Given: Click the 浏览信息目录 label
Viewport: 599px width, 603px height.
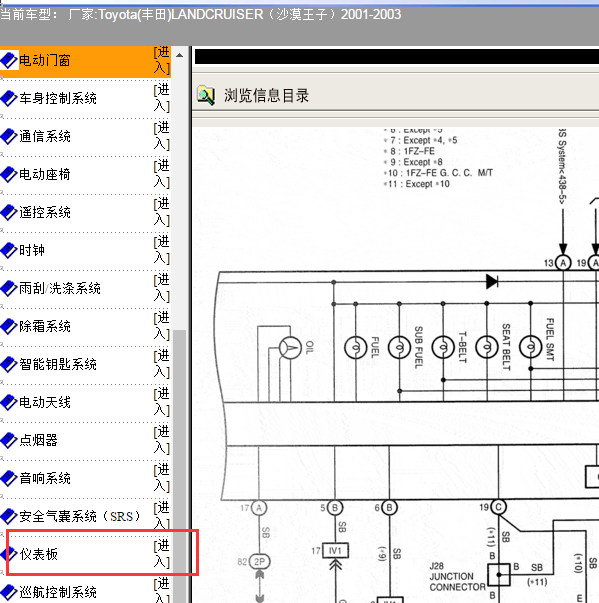Looking at the screenshot, I should tap(266, 96).
